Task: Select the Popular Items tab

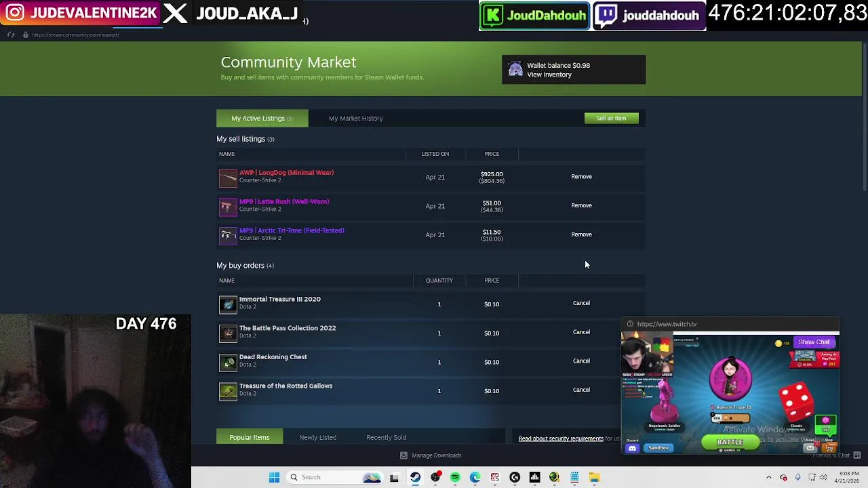Action: (249, 437)
